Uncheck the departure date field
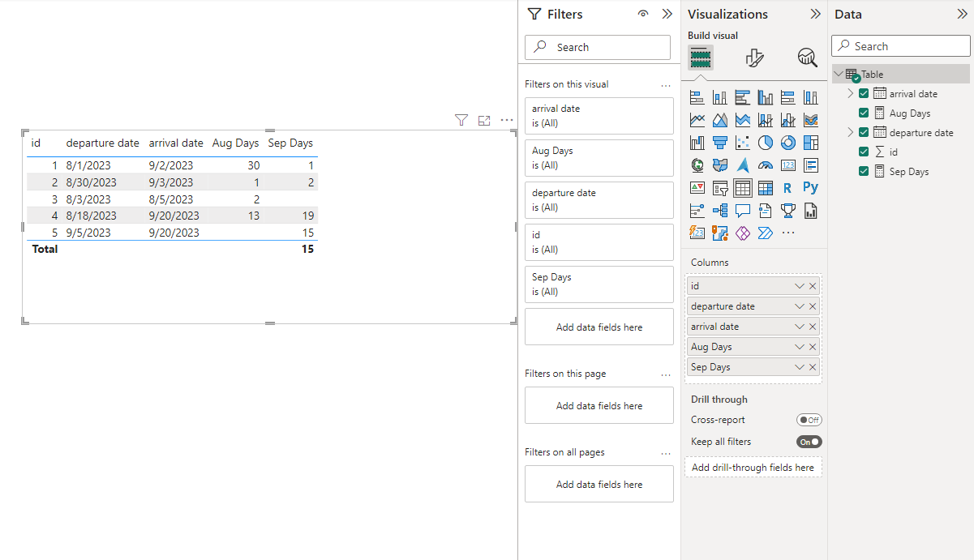This screenshot has width=974, height=560. 864,132
